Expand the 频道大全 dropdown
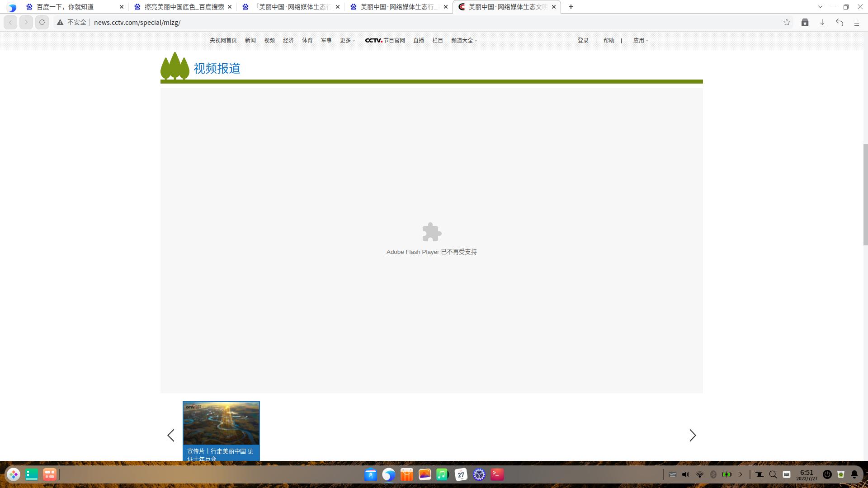 coord(464,40)
